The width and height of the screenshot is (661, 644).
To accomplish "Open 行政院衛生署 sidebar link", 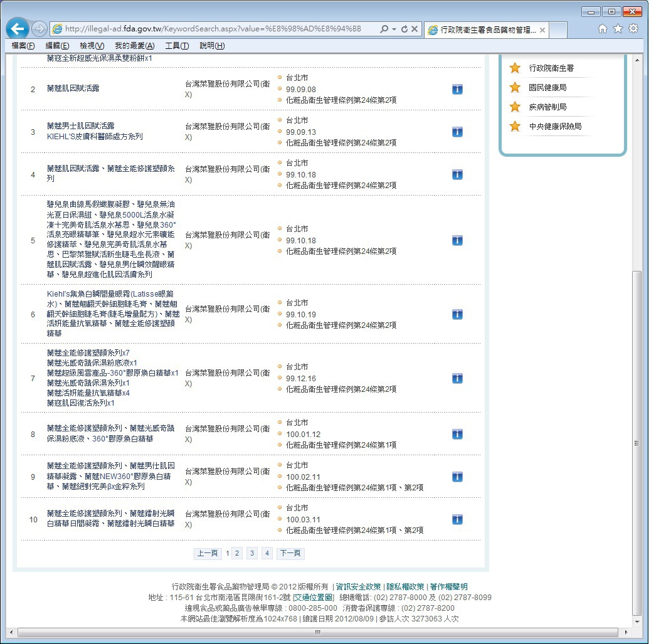I will (551, 68).
